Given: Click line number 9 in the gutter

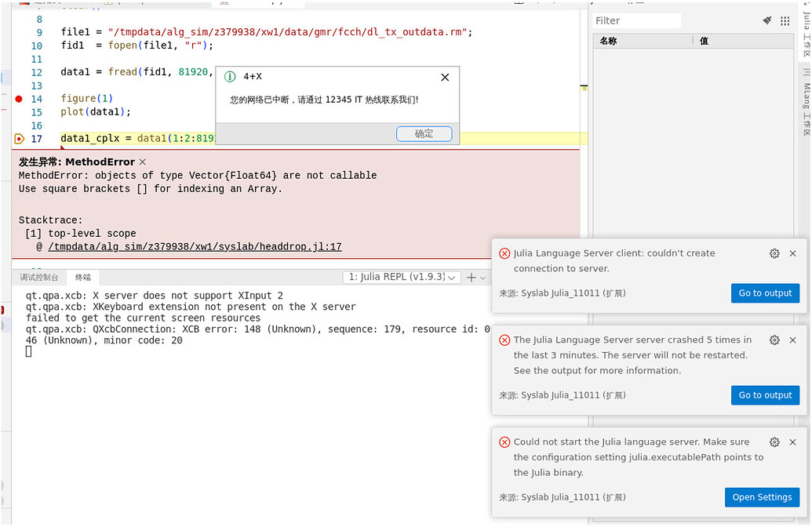Looking at the screenshot, I should pyautogui.click(x=39, y=32).
